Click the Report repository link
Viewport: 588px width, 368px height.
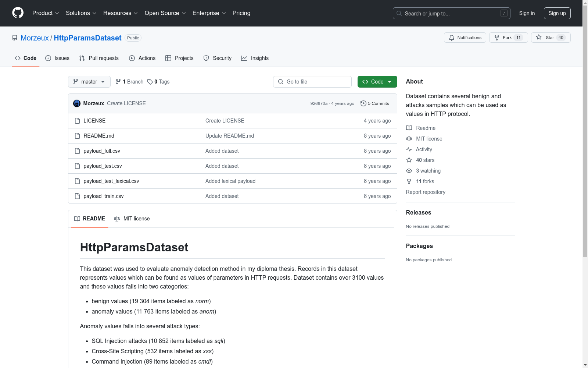426,192
